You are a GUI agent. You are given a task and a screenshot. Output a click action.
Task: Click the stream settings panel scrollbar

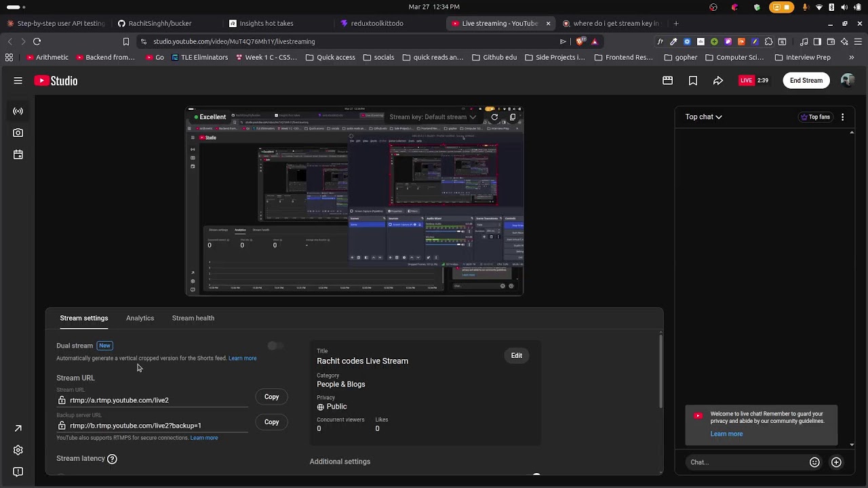pyautogui.click(x=660, y=371)
